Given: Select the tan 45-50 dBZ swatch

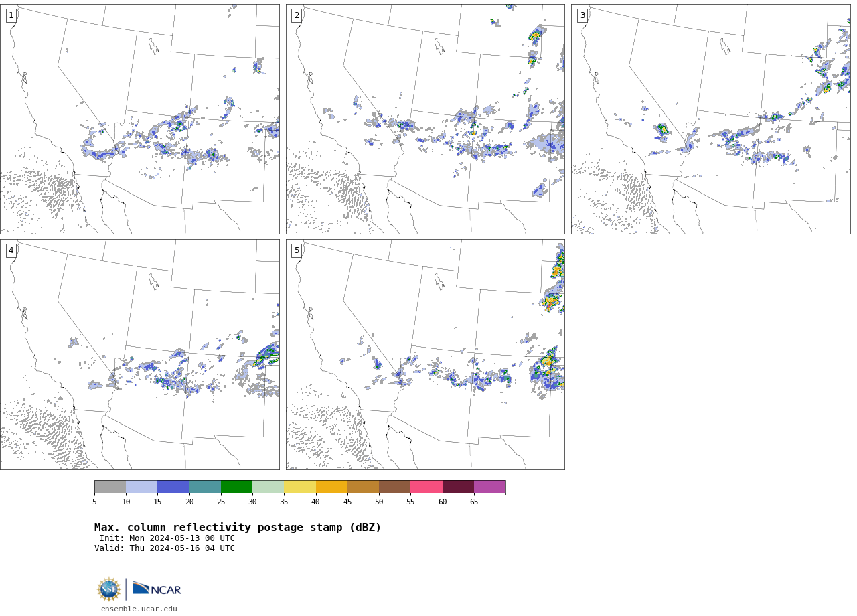Looking at the screenshot, I should pyautogui.click(x=363, y=487).
